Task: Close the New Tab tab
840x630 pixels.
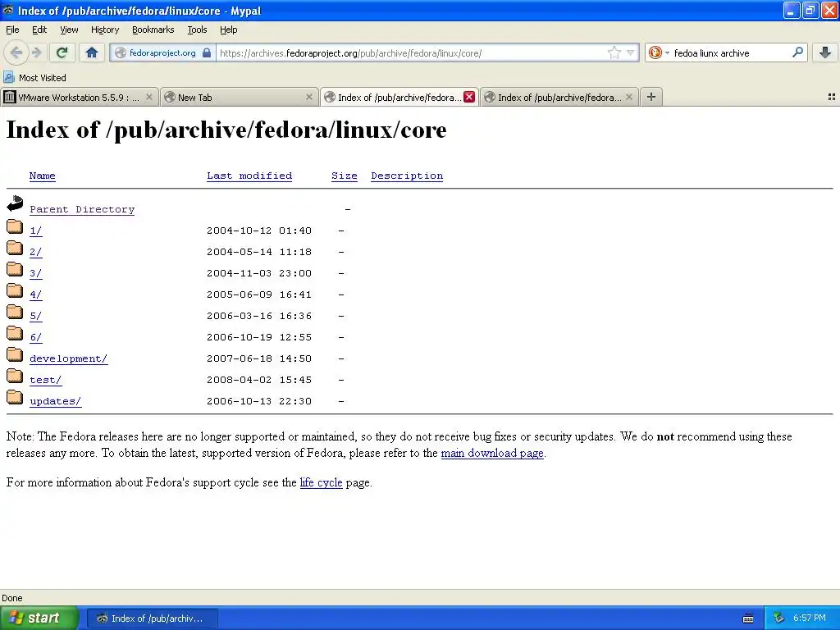Action: pyautogui.click(x=308, y=97)
